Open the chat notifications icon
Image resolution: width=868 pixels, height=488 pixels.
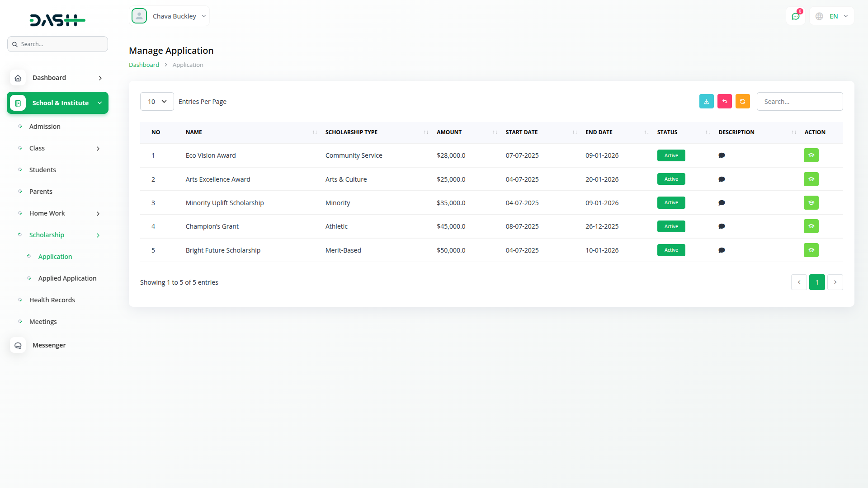pyautogui.click(x=795, y=16)
